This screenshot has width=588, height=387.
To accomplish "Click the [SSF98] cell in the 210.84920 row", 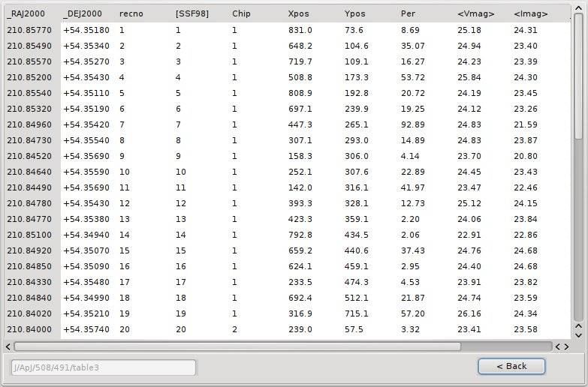I will [181, 250].
